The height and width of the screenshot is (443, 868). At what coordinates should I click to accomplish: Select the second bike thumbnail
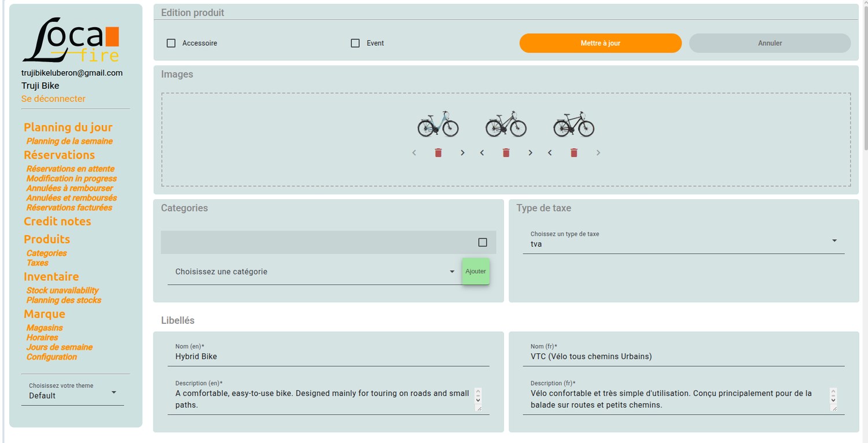point(506,123)
